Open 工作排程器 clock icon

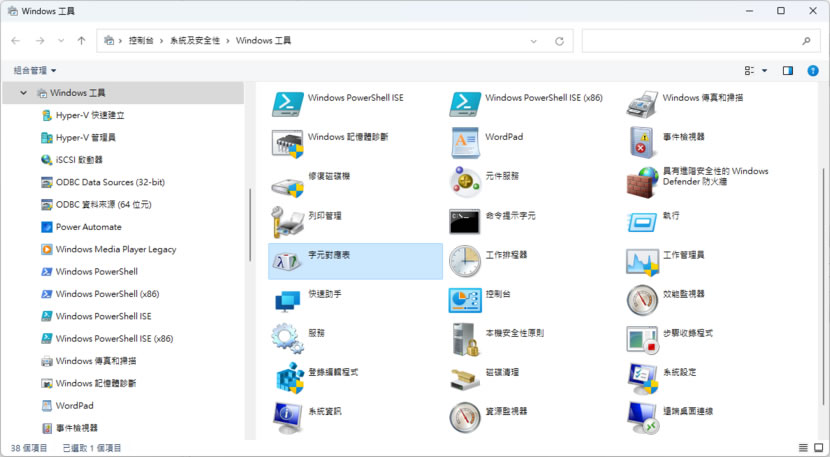pos(465,261)
